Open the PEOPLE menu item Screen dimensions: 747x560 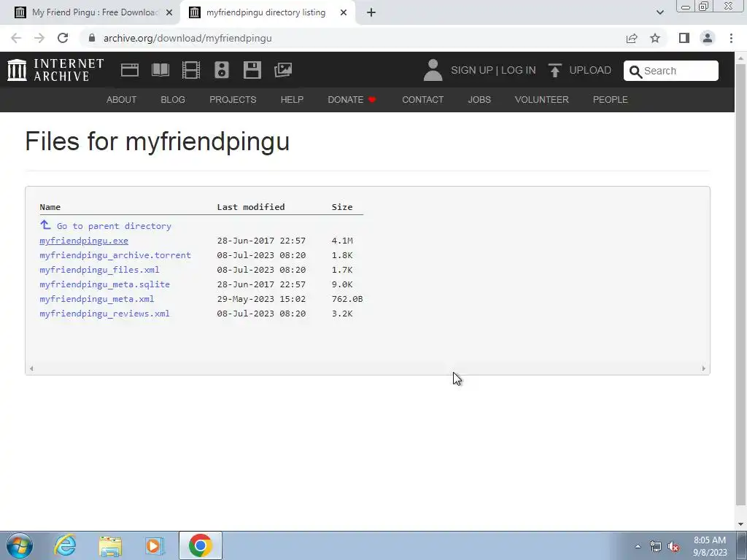coord(611,99)
